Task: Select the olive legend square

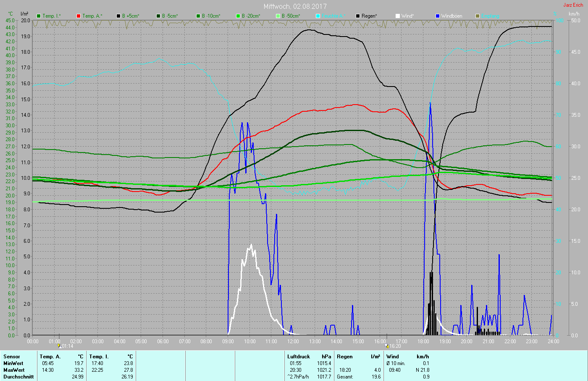Action: point(478,16)
